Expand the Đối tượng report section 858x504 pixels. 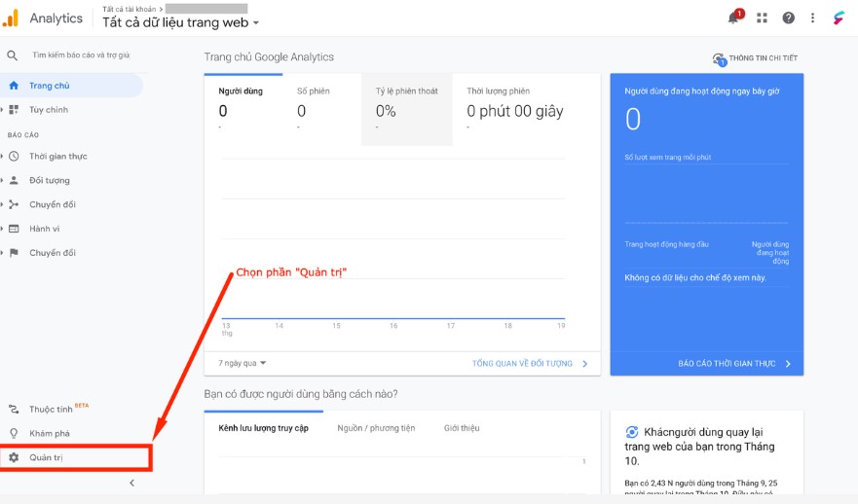click(x=50, y=180)
